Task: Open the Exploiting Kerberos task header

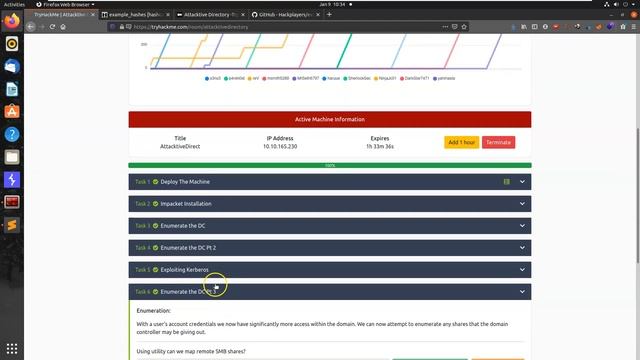Action: 330,270
